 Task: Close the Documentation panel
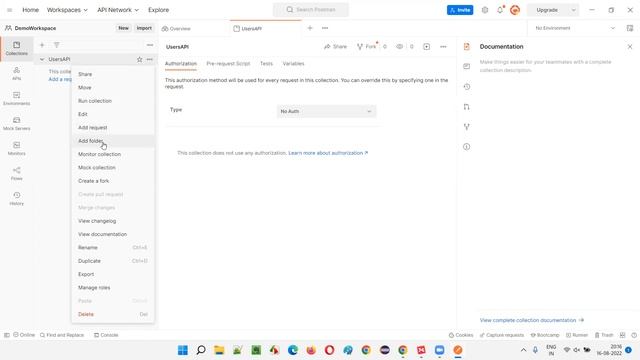pyautogui.click(x=630, y=47)
